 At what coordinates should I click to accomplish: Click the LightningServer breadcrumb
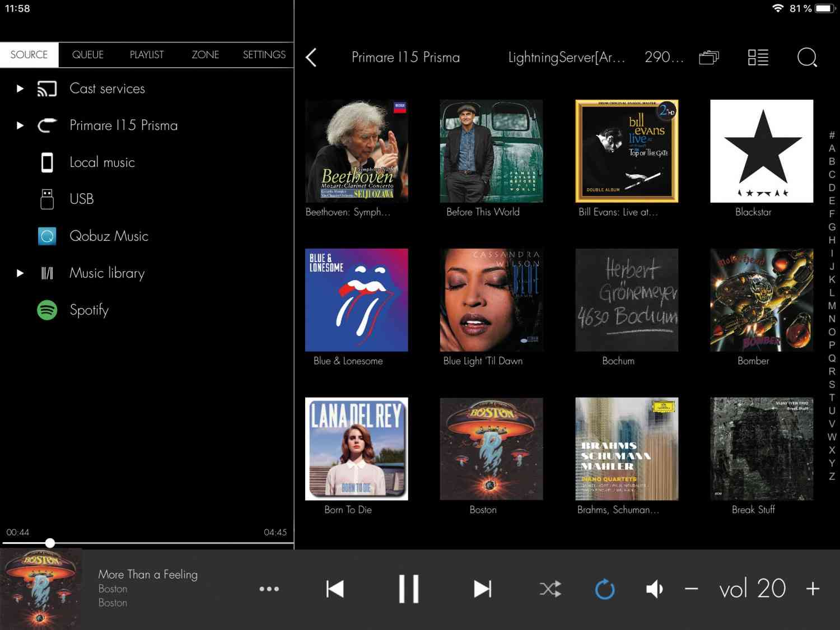[567, 57]
